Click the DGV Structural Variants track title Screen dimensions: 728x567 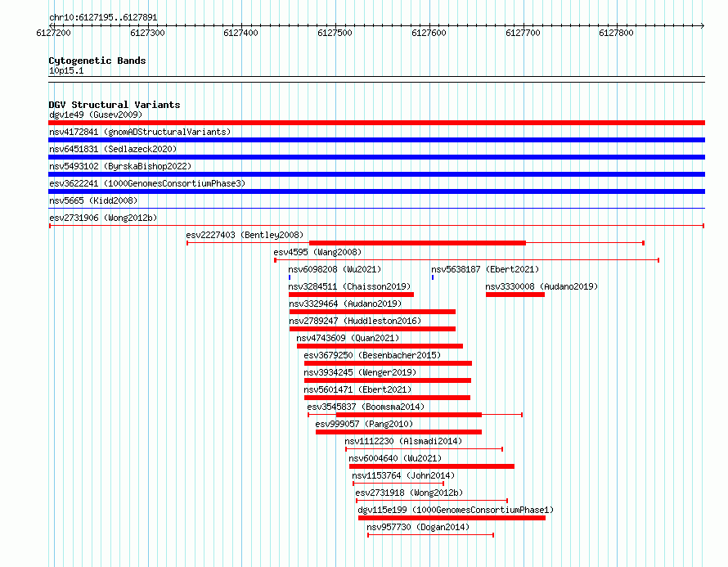[x=115, y=105]
